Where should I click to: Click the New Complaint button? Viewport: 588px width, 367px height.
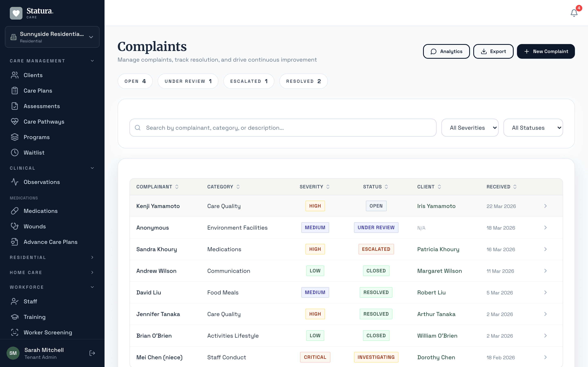tap(546, 51)
